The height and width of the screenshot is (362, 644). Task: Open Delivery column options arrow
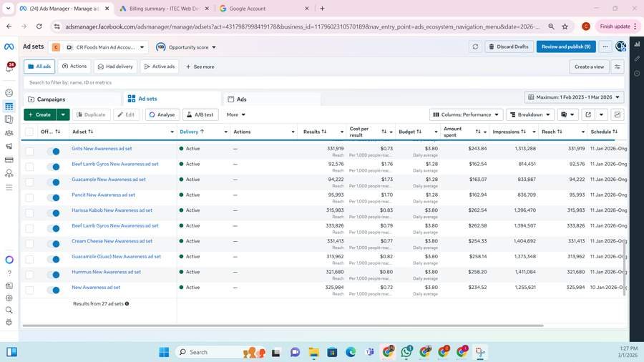coord(225,132)
